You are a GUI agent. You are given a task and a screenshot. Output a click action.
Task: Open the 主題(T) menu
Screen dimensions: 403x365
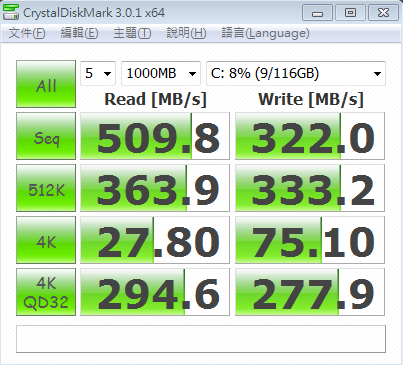pyautogui.click(x=132, y=33)
